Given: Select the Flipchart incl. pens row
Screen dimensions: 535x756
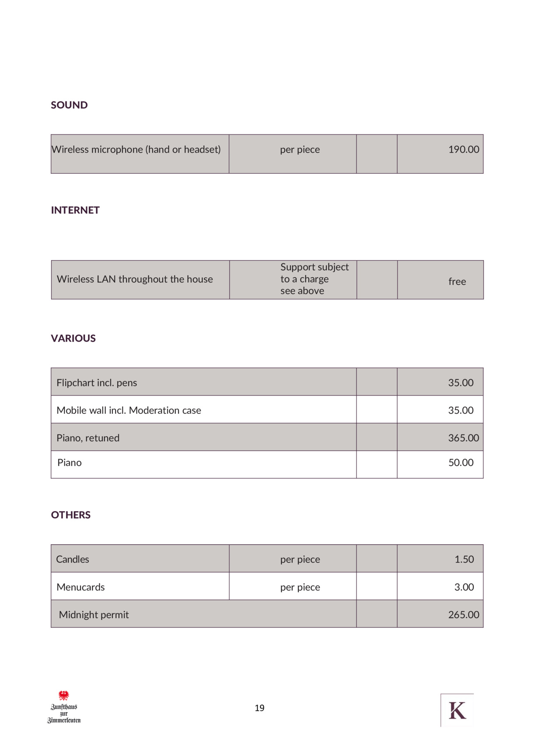Looking at the screenshot, I should [267, 382].
